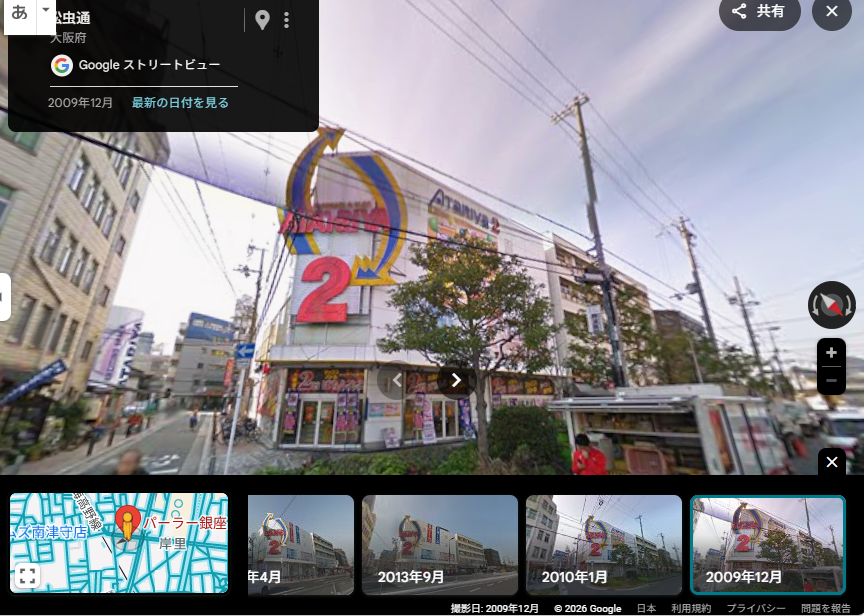Image resolution: width=864 pixels, height=616 pixels.
Task: Open the location pin icon in header
Action: [x=263, y=20]
